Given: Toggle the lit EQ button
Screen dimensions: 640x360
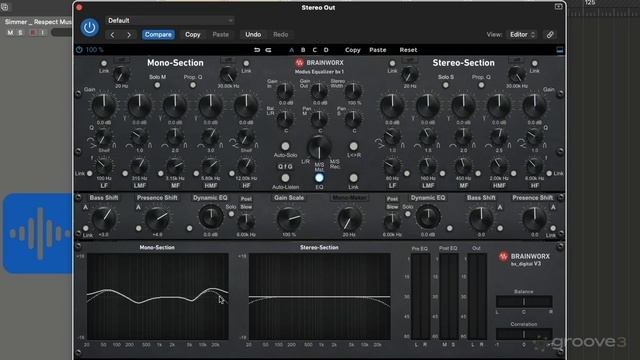Looking at the screenshot, I should (x=319, y=178).
